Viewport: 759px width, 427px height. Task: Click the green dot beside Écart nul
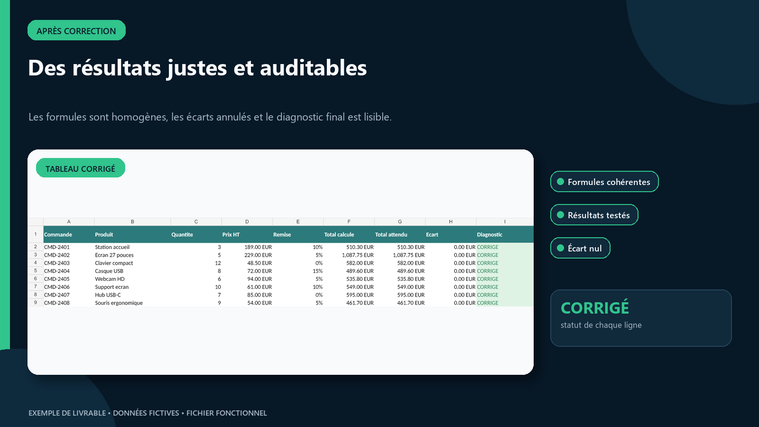[x=561, y=248]
